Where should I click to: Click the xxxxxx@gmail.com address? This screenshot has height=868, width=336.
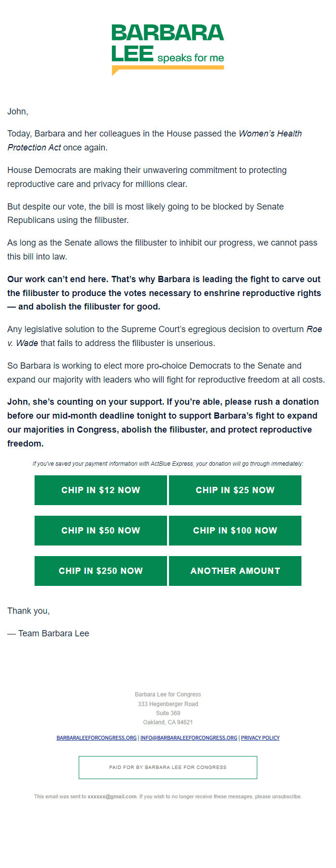click(x=112, y=796)
